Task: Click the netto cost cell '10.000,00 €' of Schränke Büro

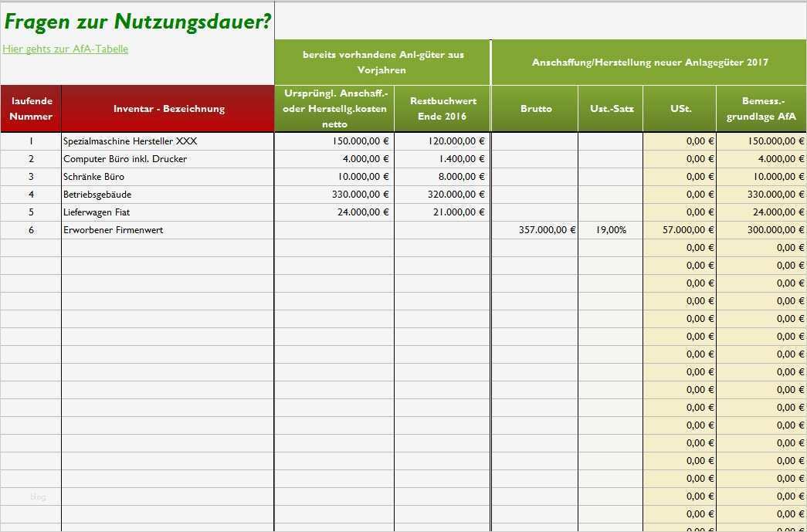Action: [x=334, y=177]
